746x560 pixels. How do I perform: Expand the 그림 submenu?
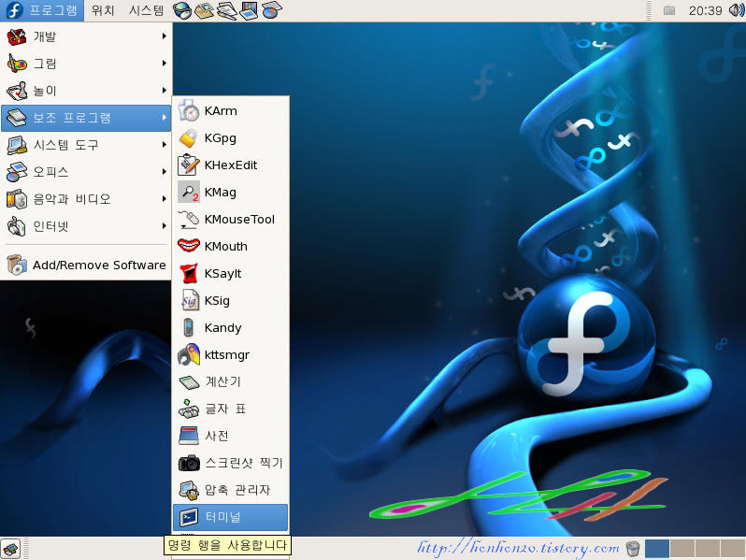pyautogui.click(x=86, y=64)
